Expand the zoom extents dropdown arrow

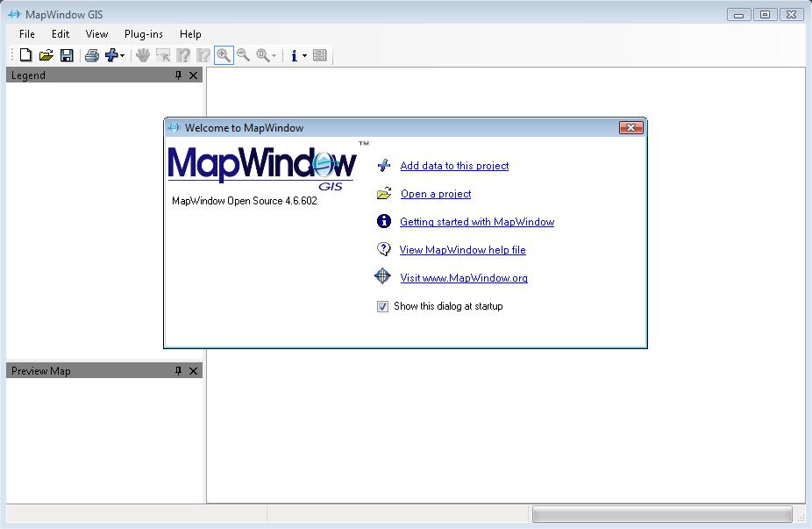pos(274,56)
